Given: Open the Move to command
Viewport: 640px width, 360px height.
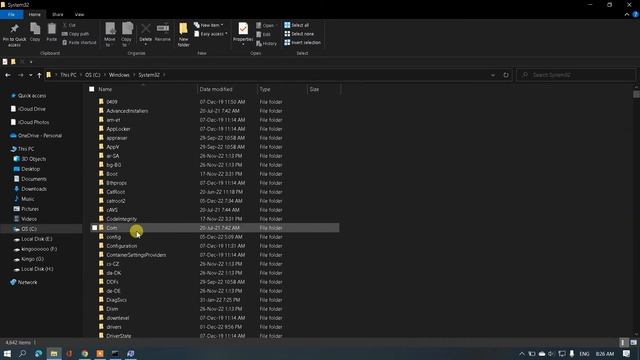Looking at the screenshot, I should point(110,34).
